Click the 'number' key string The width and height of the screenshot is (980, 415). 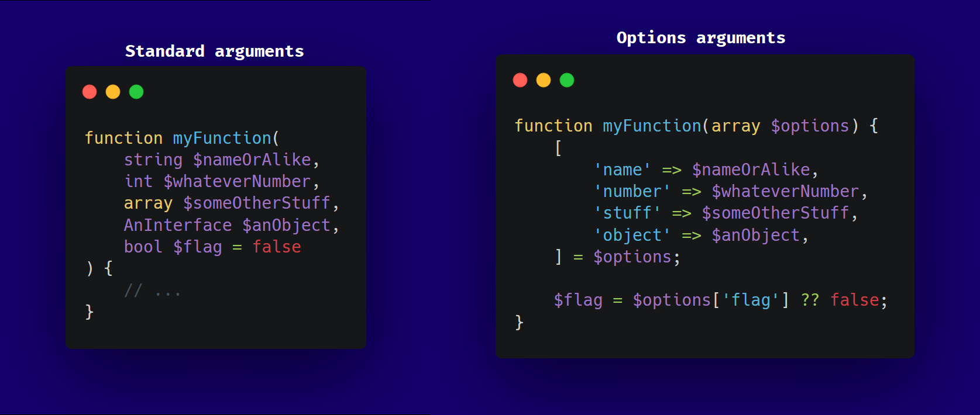(x=632, y=191)
